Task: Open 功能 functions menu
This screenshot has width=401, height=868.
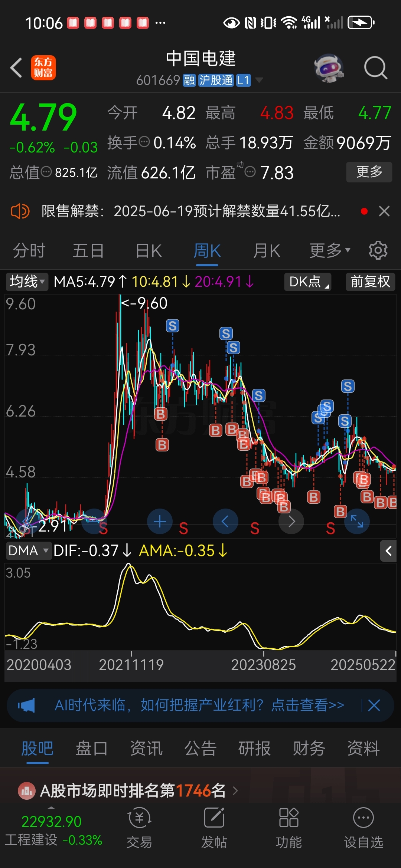Action: click(x=289, y=828)
